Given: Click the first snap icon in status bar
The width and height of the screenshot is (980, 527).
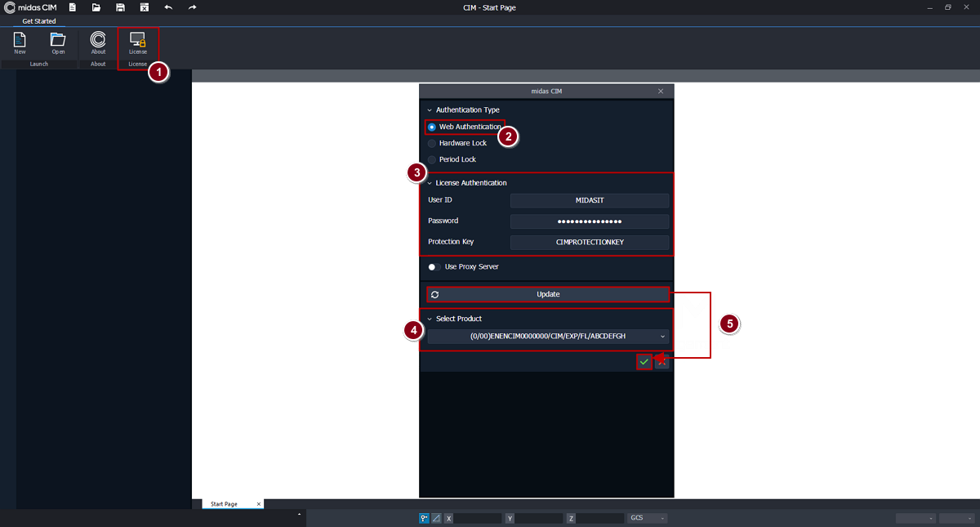Looking at the screenshot, I should (424, 518).
